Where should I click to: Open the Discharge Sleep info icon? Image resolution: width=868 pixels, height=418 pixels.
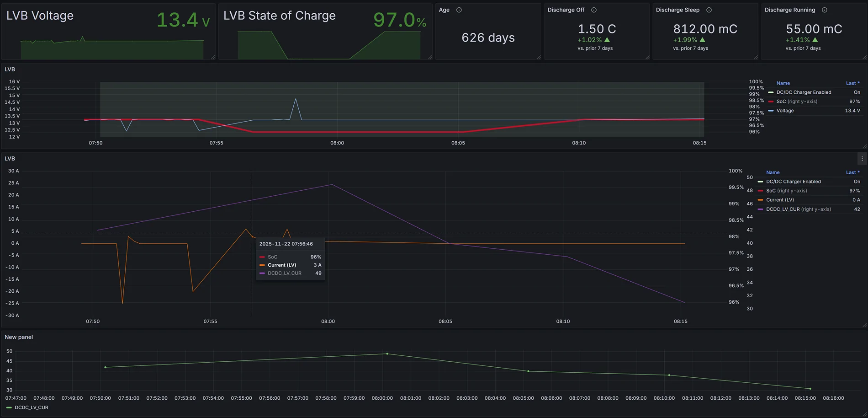tap(709, 10)
